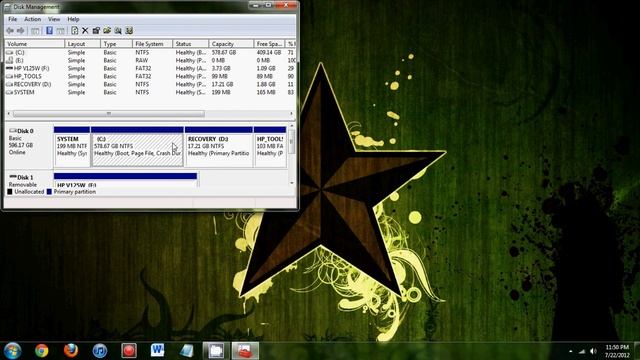Open the File menu
This screenshot has width=640, height=360.
pyautogui.click(x=13, y=19)
